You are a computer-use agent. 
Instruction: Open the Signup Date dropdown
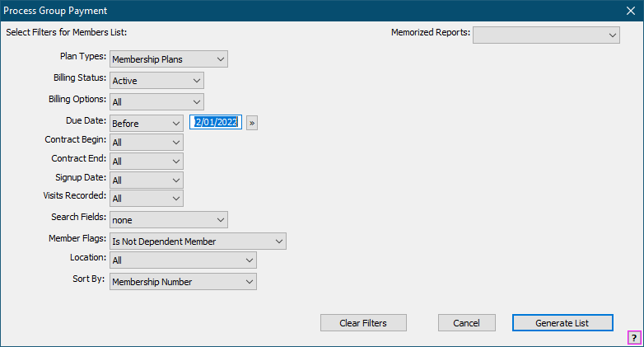[x=147, y=180]
